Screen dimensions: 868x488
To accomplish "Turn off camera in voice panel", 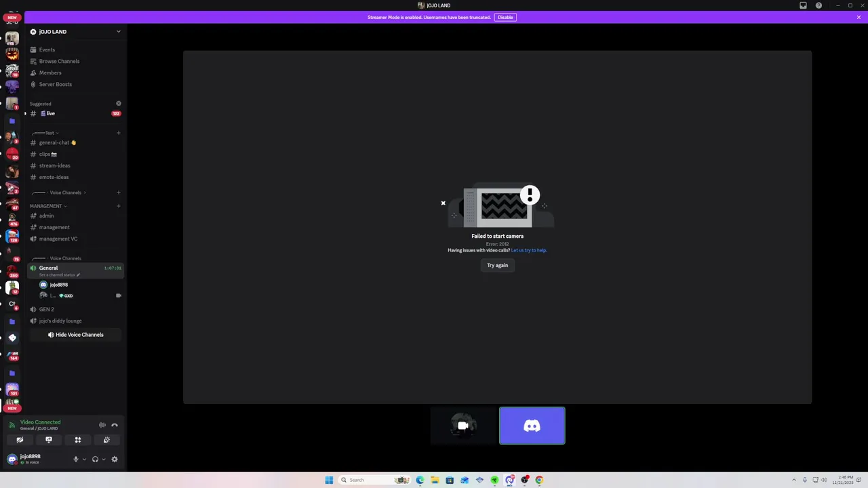I will click(20, 440).
